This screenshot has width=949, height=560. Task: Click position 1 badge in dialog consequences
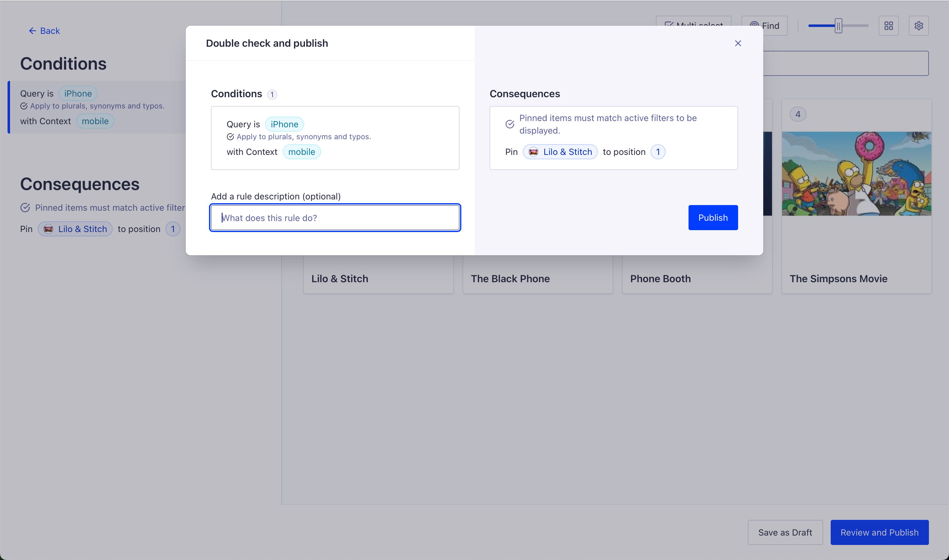click(x=657, y=152)
